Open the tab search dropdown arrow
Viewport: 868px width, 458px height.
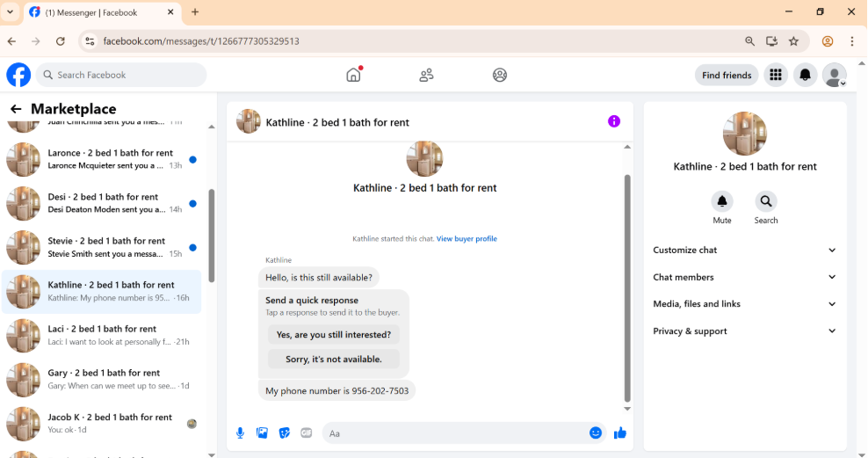(10, 11)
